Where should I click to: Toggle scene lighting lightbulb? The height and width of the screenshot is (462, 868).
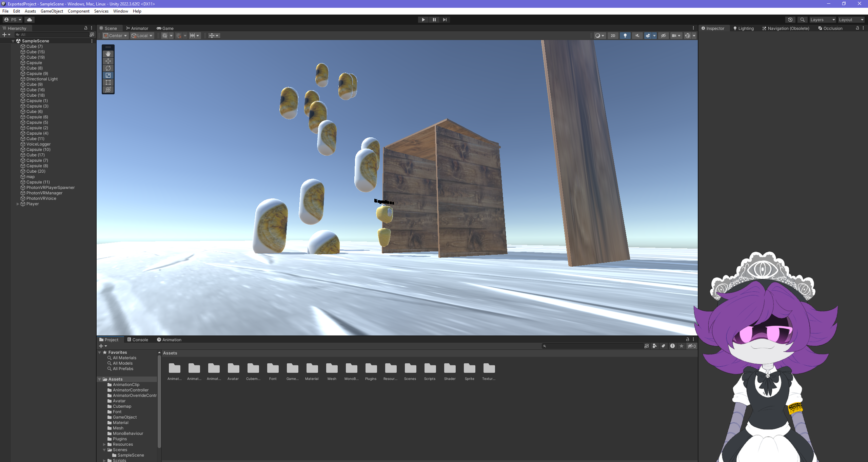tap(625, 36)
